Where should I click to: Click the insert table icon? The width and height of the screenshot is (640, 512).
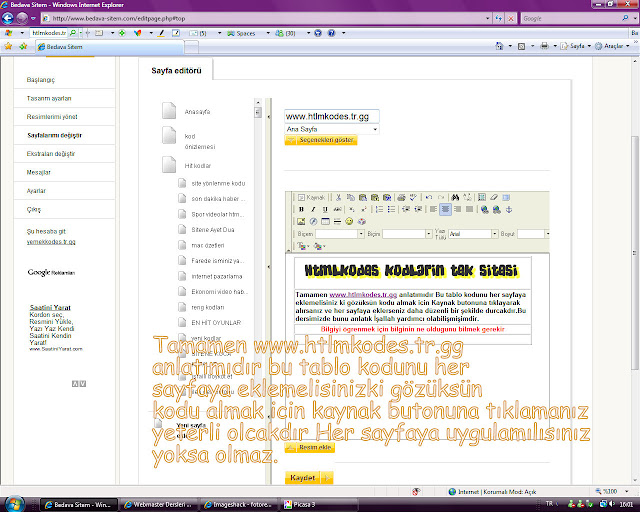click(325, 221)
